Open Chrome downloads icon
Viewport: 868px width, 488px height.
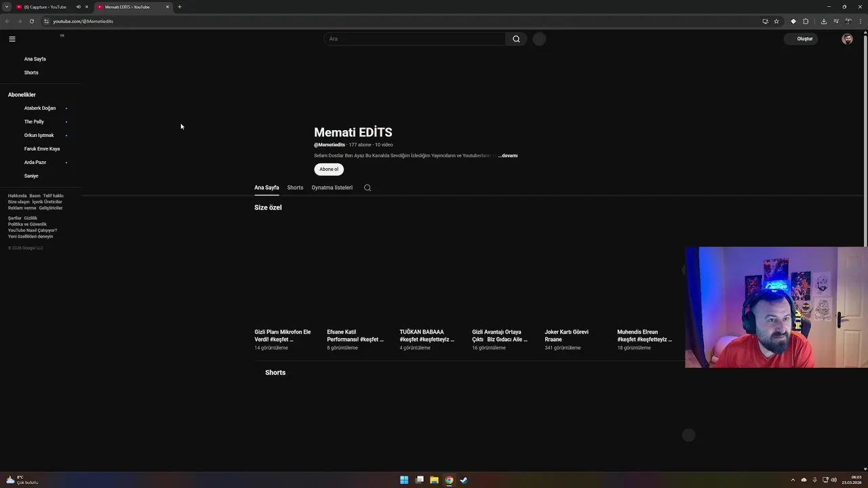pyautogui.click(x=824, y=21)
